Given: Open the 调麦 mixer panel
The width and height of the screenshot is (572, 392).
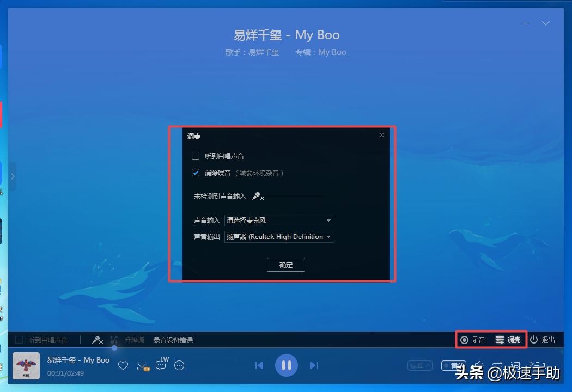Looking at the screenshot, I should point(506,339).
